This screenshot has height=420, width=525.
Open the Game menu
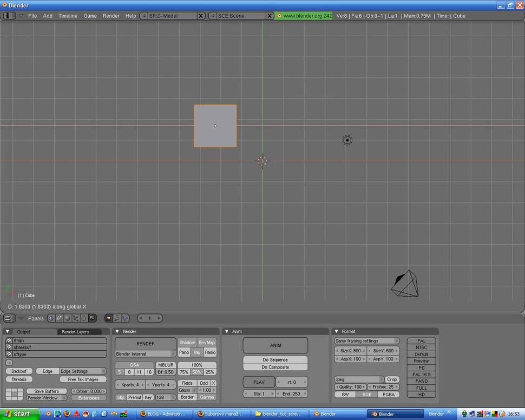pos(90,16)
